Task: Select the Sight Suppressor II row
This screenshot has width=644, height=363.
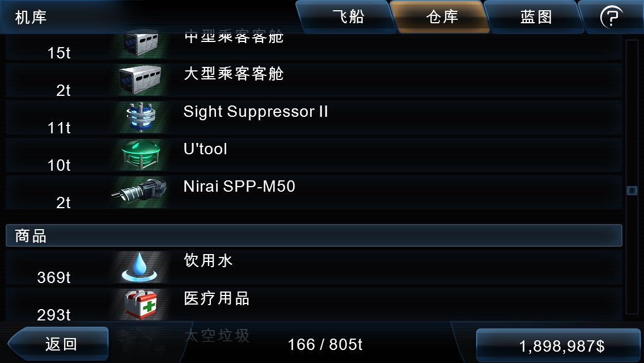Action: [x=314, y=117]
